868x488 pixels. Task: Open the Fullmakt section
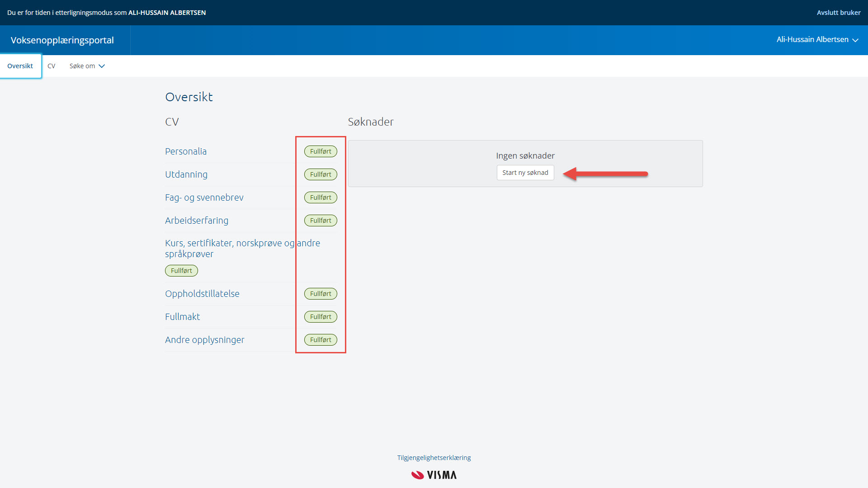(x=182, y=317)
